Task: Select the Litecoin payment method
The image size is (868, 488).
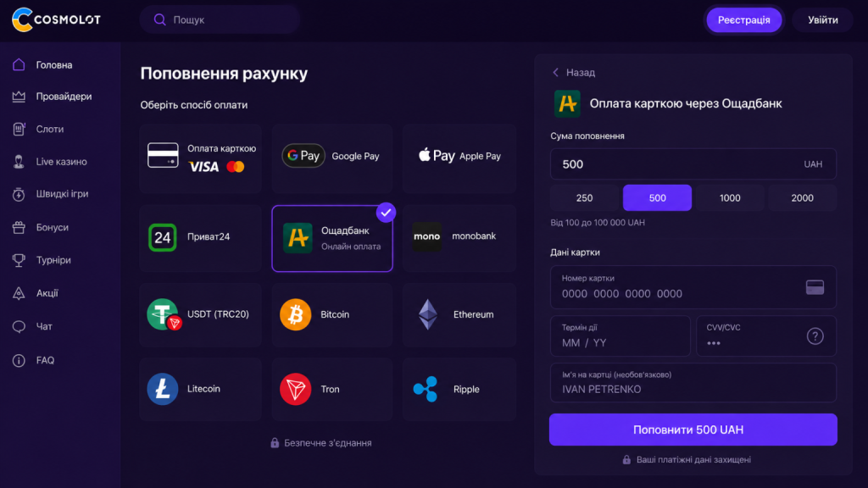Action: coord(200,389)
